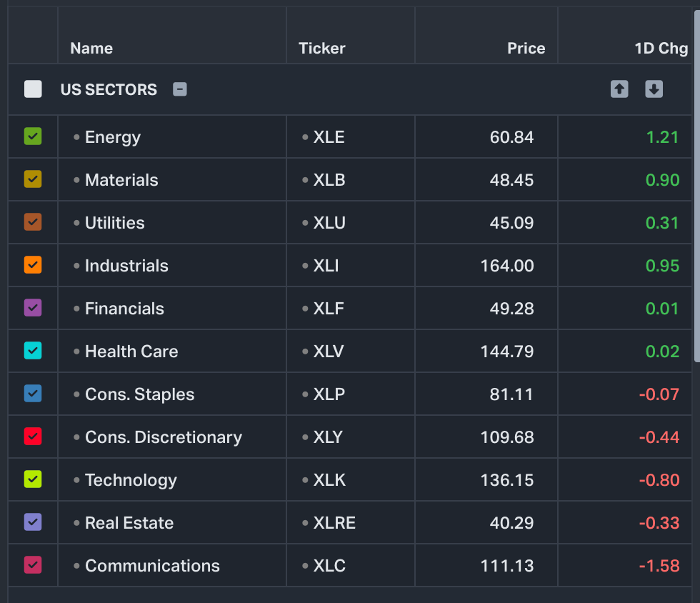This screenshot has width=700, height=603.
Task: Disable the Industrials orange checkbox
Action: click(33, 265)
